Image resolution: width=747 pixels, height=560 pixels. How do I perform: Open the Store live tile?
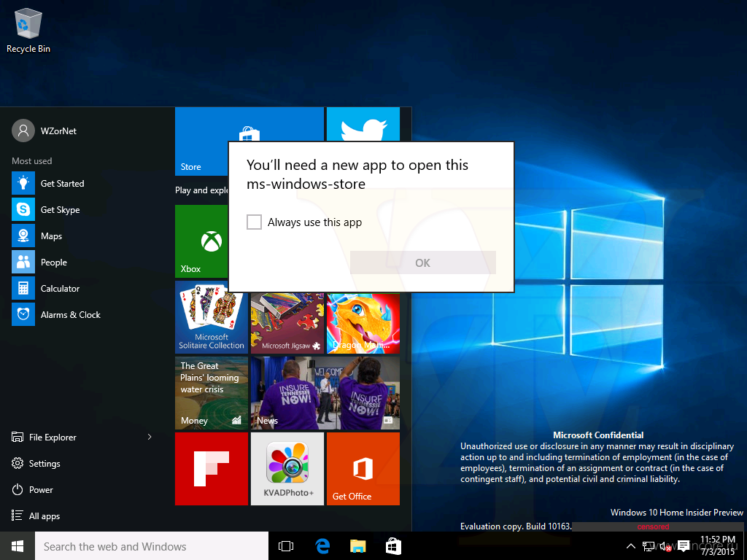tap(201, 141)
